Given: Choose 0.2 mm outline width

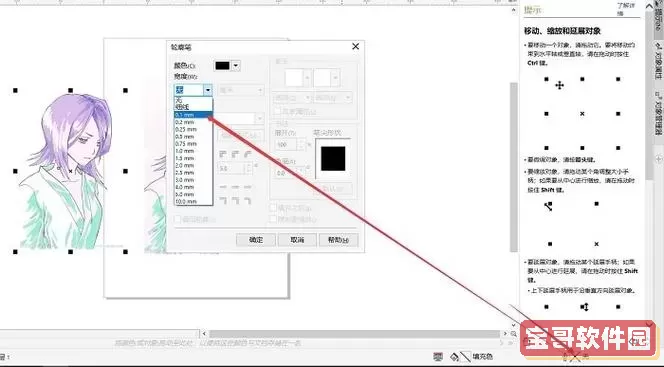Looking at the screenshot, I should (x=193, y=122).
